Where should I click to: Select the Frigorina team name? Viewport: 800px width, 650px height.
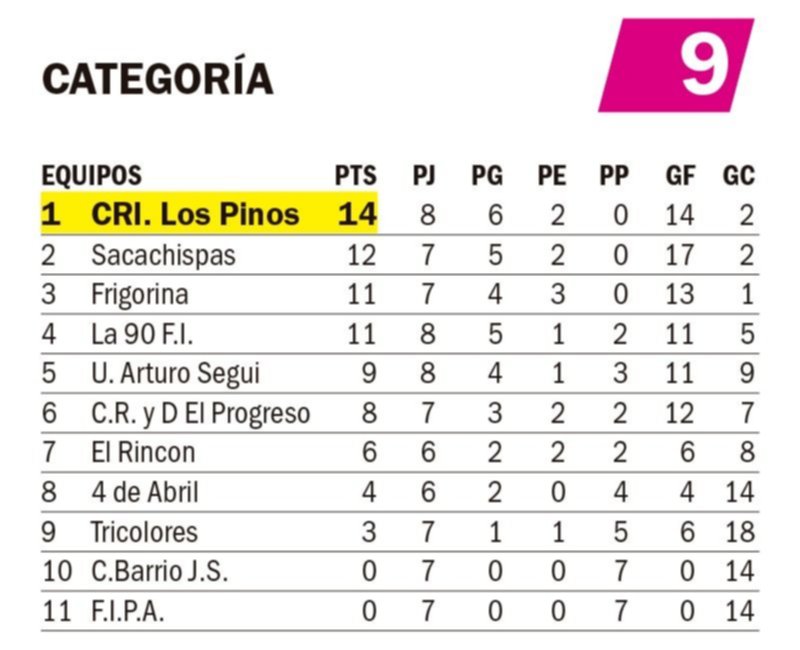[x=140, y=295]
